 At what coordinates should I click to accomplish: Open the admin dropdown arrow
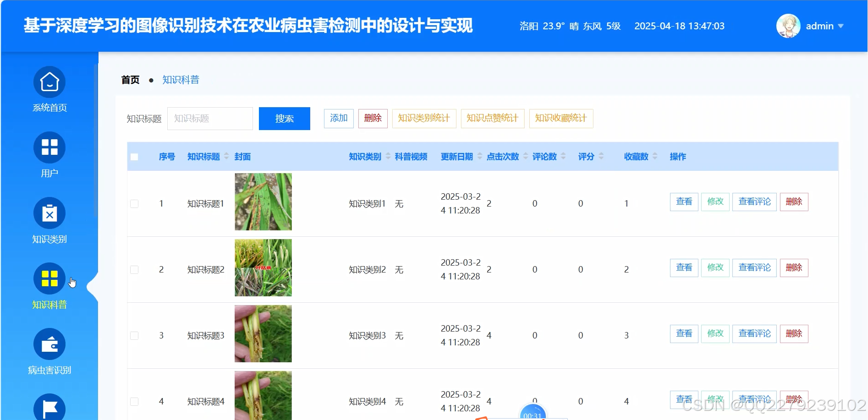pos(841,26)
